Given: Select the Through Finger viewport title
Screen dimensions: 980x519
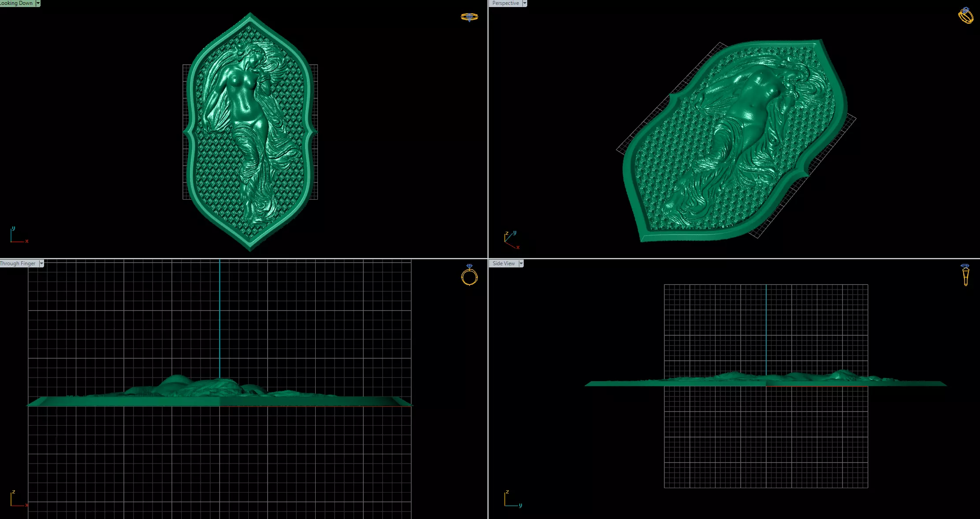Looking at the screenshot, I should coord(19,263).
